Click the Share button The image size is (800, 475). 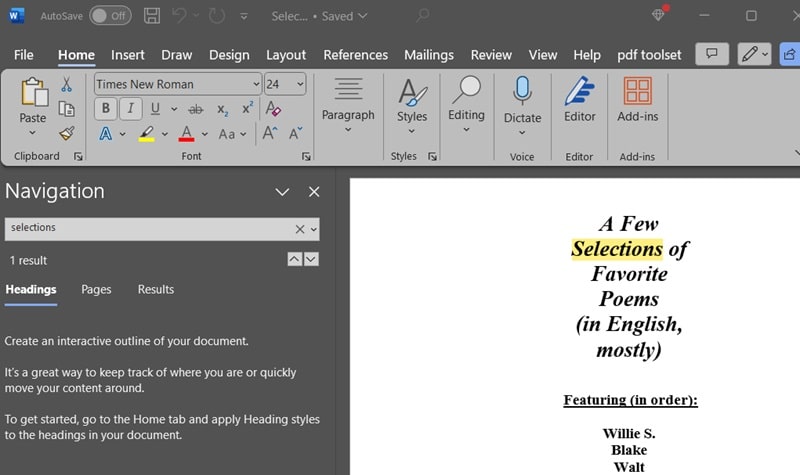click(790, 54)
